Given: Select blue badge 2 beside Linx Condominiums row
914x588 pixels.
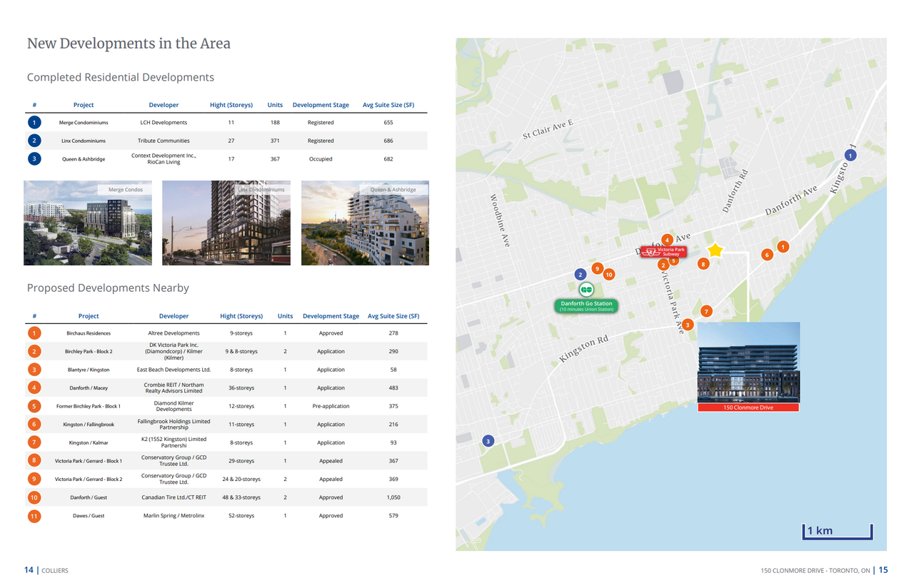Looking at the screenshot, I should click(34, 141).
